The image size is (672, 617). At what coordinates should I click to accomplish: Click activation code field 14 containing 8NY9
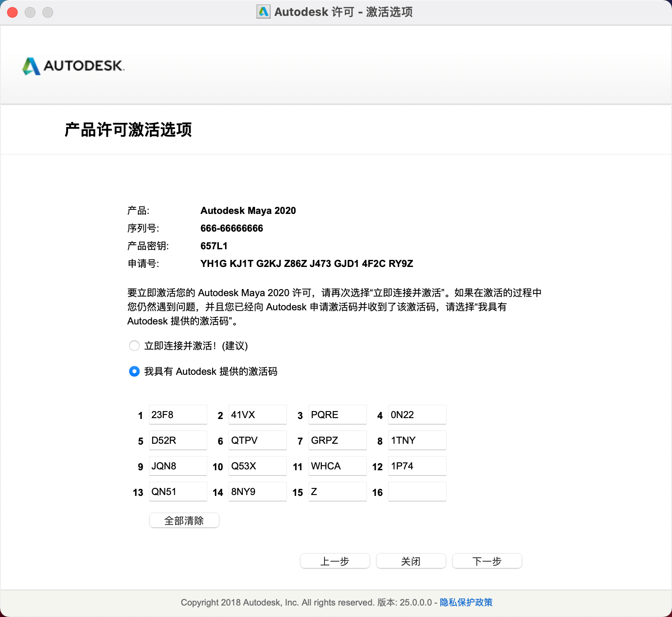pyautogui.click(x=258, y=491)
